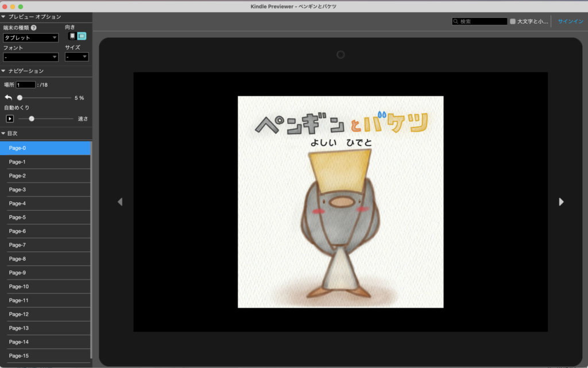
Task: Select Page-1 in table of contents
Action: tap(45, 162)
